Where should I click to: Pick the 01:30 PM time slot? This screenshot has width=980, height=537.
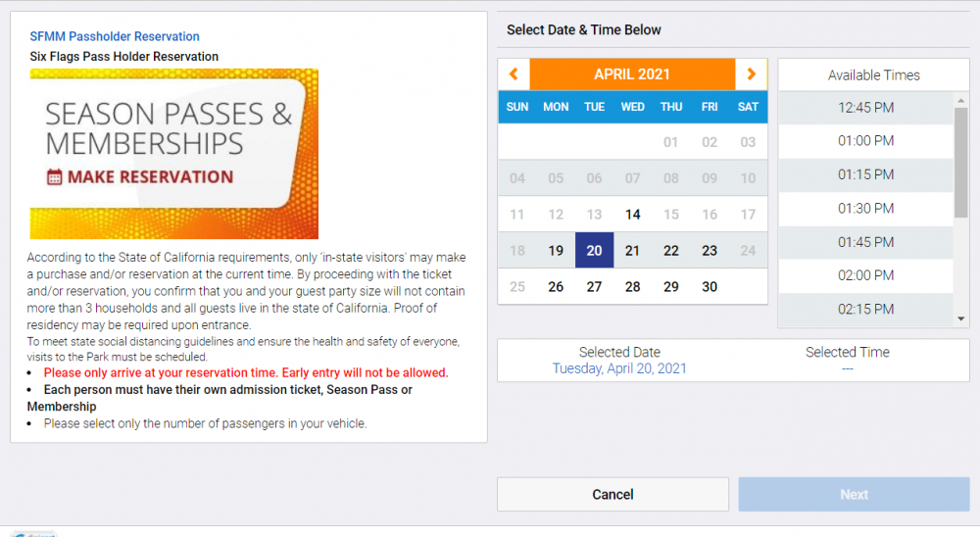(x=865, y=209)
